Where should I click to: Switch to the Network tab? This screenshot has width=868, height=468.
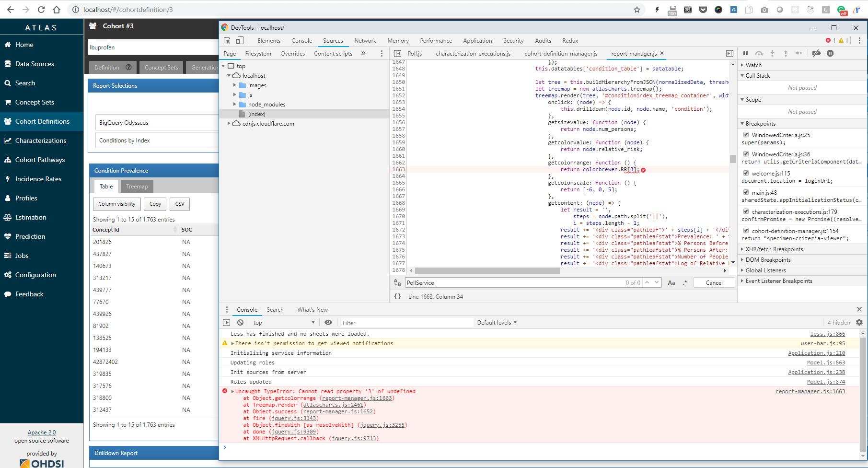pos(365,41)
